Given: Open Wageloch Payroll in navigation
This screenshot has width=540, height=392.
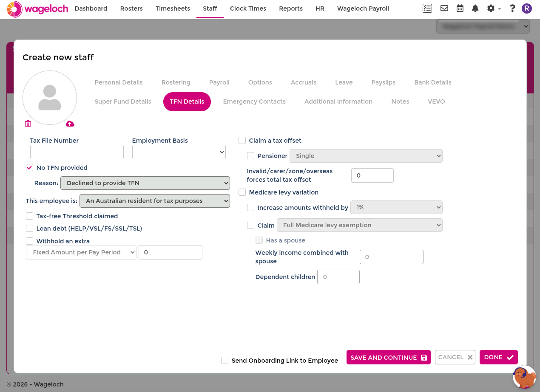Looking at the screenshot, I should click(x=363, y=8).
